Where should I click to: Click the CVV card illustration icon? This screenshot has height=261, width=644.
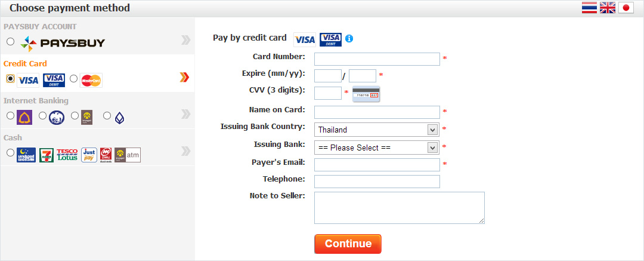[x=366, y=94]
